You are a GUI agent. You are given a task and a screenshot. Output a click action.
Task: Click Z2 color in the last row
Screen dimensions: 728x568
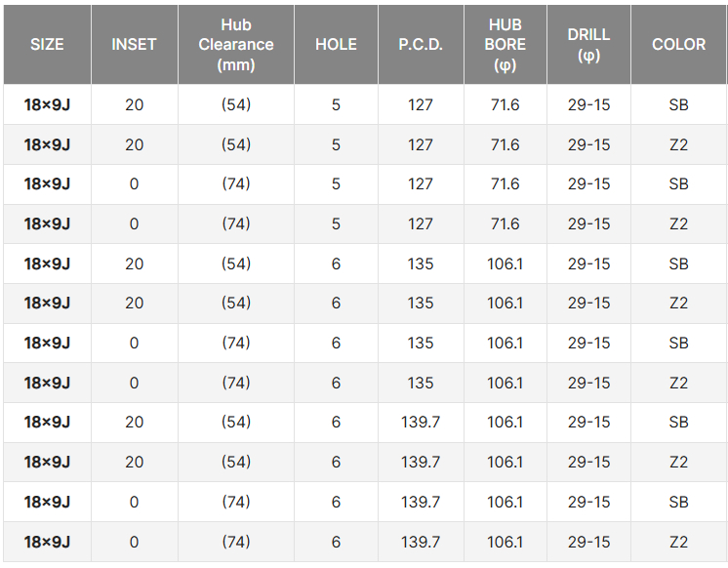click(x=679, y=542)
